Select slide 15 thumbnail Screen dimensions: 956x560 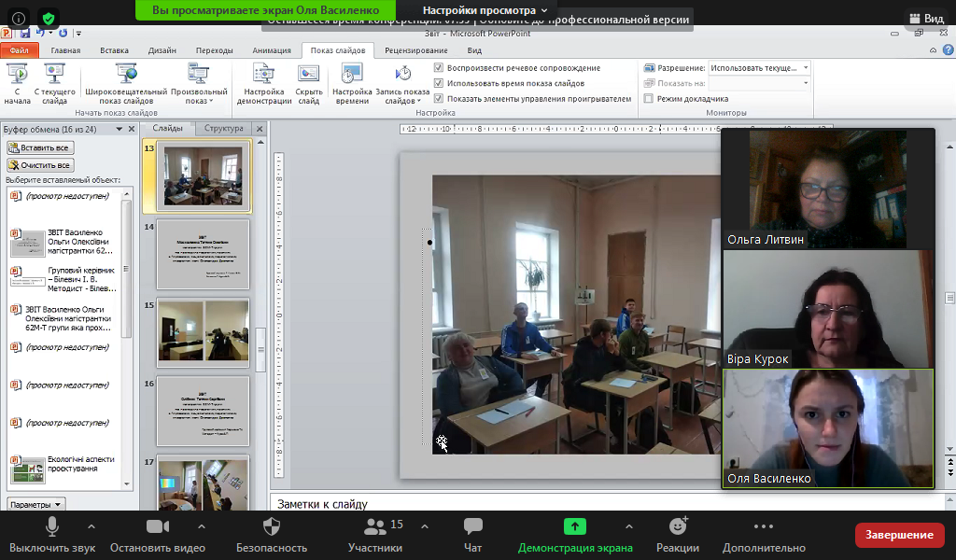click(203, 330)
